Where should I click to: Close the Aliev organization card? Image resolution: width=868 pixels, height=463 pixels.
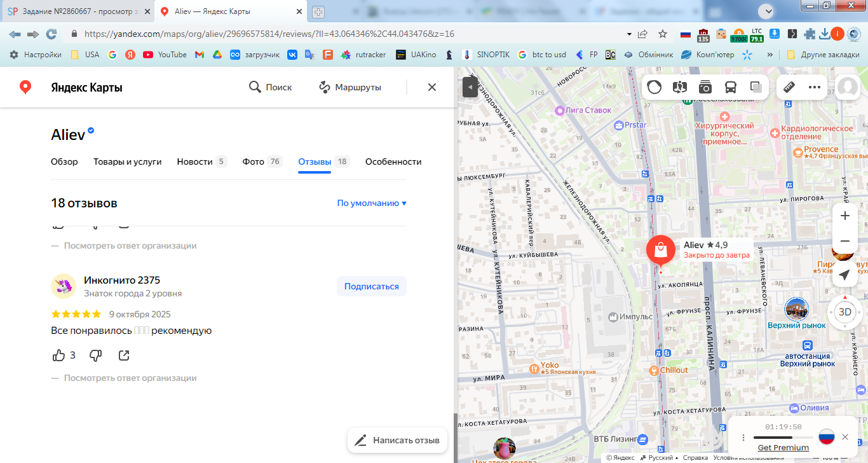[432, 87]
